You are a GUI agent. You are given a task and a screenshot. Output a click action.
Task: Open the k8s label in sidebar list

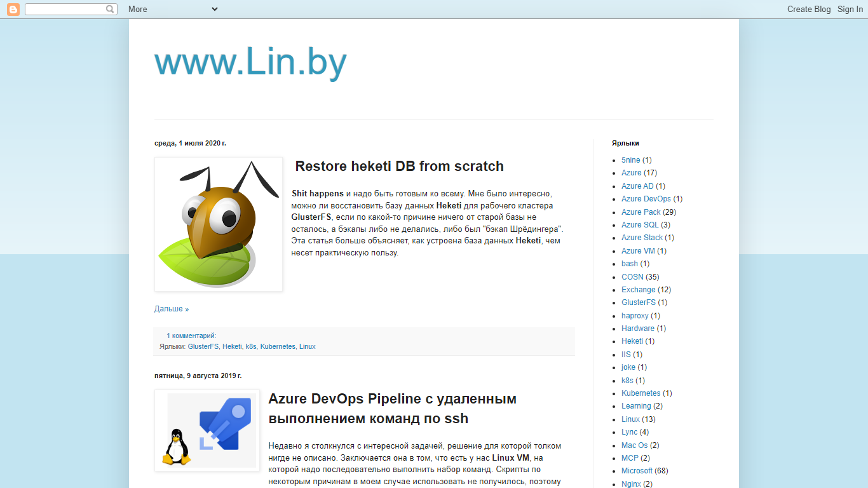627,381
